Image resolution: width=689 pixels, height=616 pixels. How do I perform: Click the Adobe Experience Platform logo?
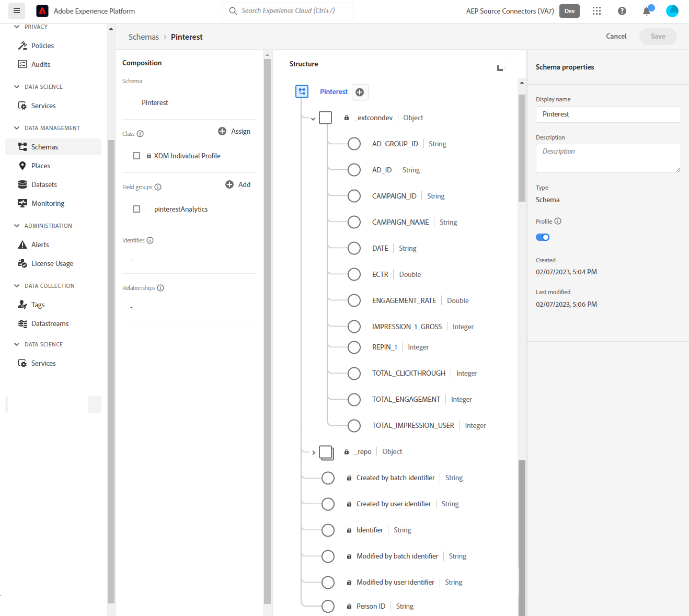pyautogui.click(x=42, y=11)
